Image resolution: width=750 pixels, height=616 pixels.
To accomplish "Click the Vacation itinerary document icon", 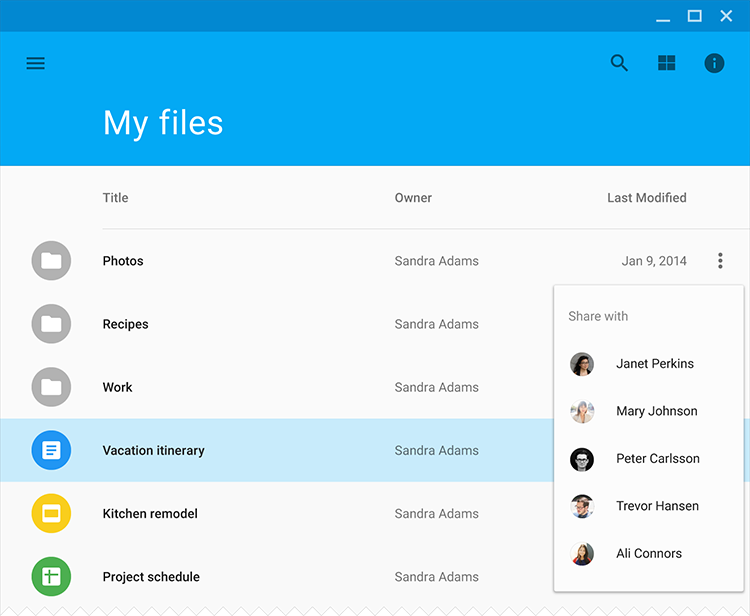I will coord(51,450).
